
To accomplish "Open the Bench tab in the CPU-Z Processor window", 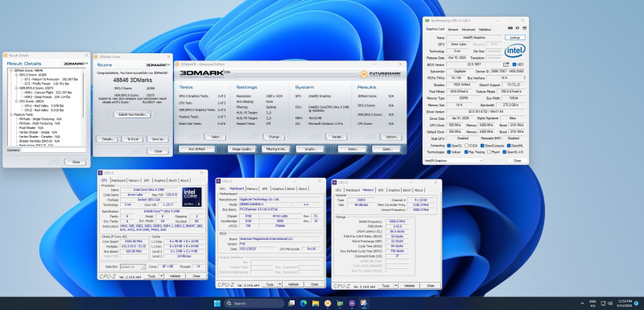I will 173,180.
